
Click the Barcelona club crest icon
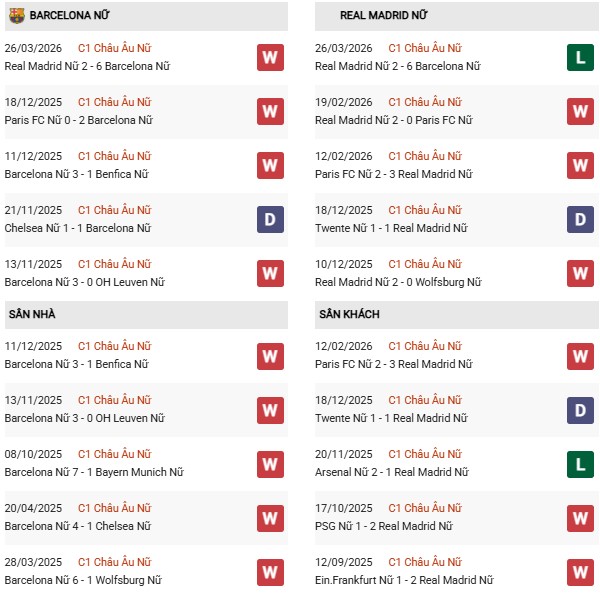(x=16, y=16)
